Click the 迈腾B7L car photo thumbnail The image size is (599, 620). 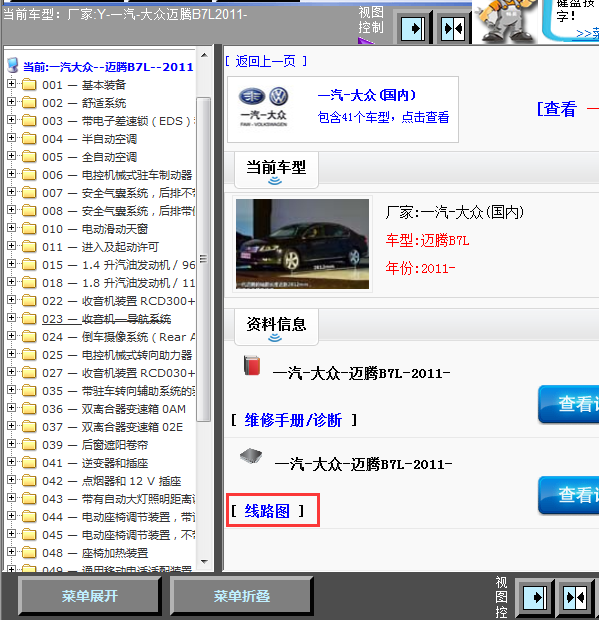pyautogui.click(x=302, y=244)
